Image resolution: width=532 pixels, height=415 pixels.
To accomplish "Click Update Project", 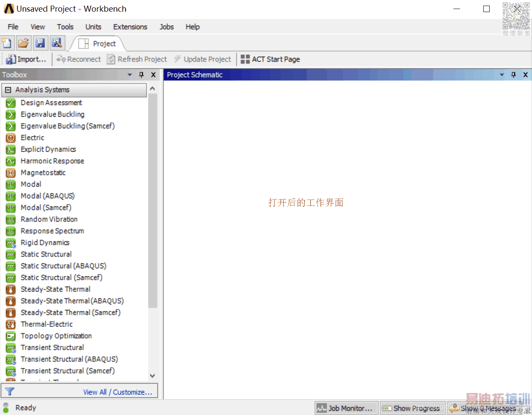I will (202, 59).
